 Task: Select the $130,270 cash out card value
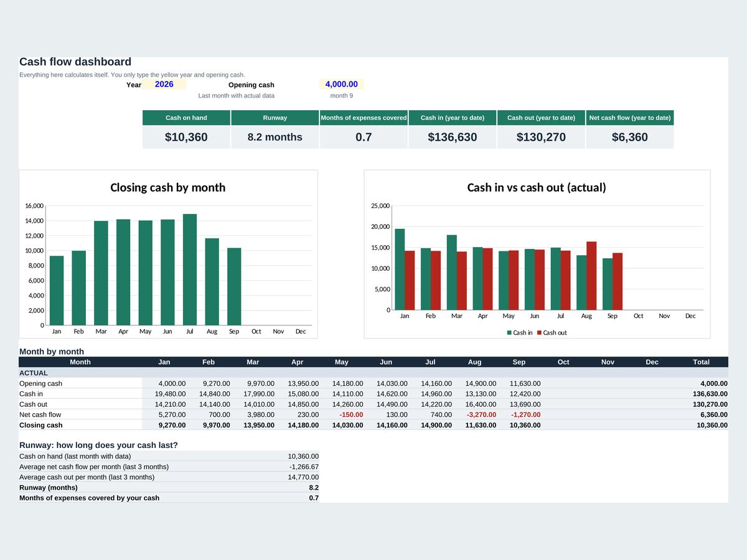(541, 138)
